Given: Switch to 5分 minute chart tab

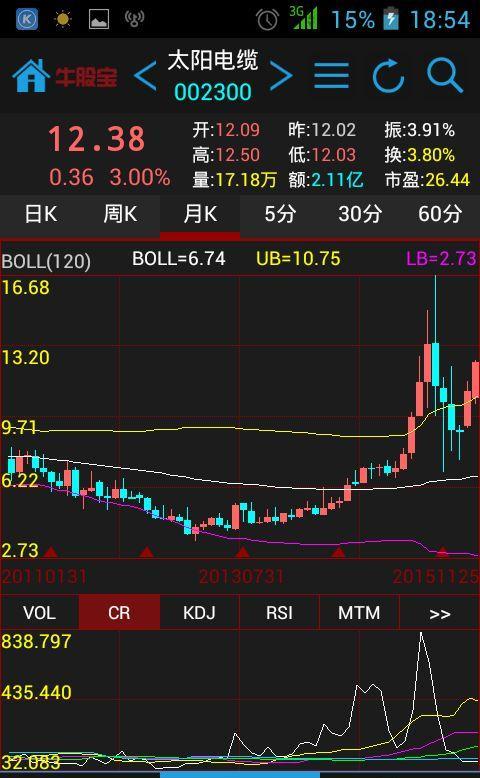Looking at the screenshot, I should [280, 214].
